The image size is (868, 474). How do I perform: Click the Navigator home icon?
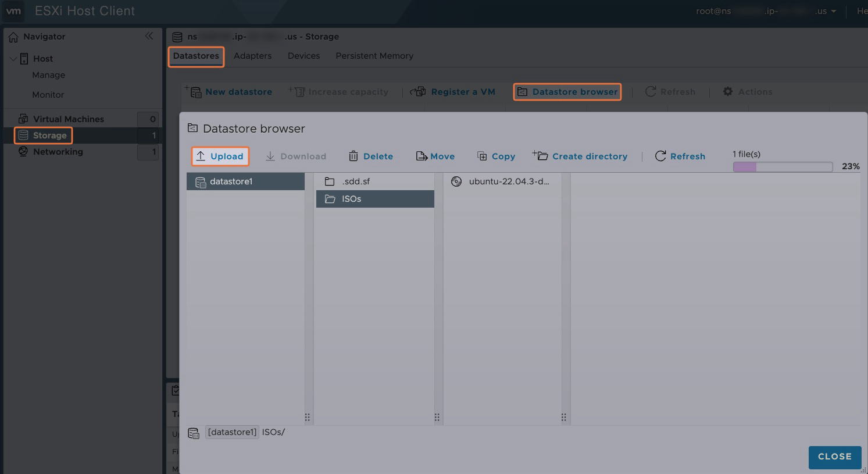pos(13,37)
